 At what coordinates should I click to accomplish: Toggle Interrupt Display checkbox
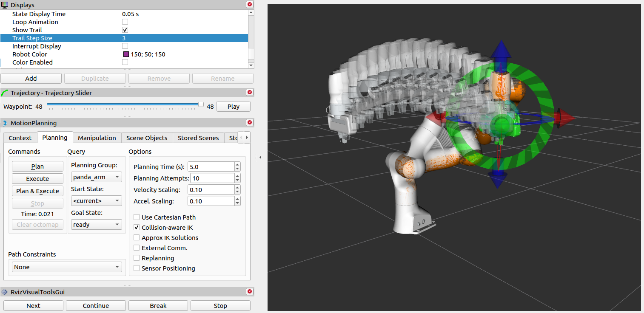[125, 46]
